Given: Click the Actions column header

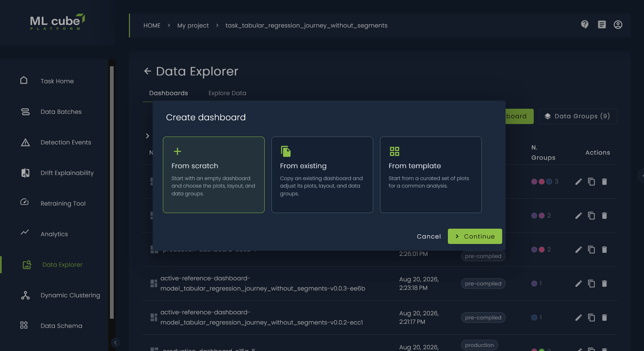Looking at the screenshot, I should (x=598, y=153).
